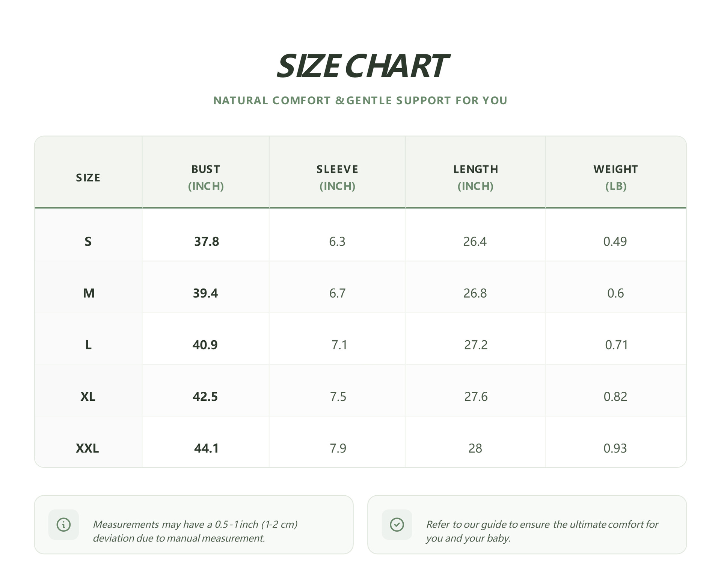Select weight value 0.82
Viewport: 721px width, 588px height.
click(615, 396)
